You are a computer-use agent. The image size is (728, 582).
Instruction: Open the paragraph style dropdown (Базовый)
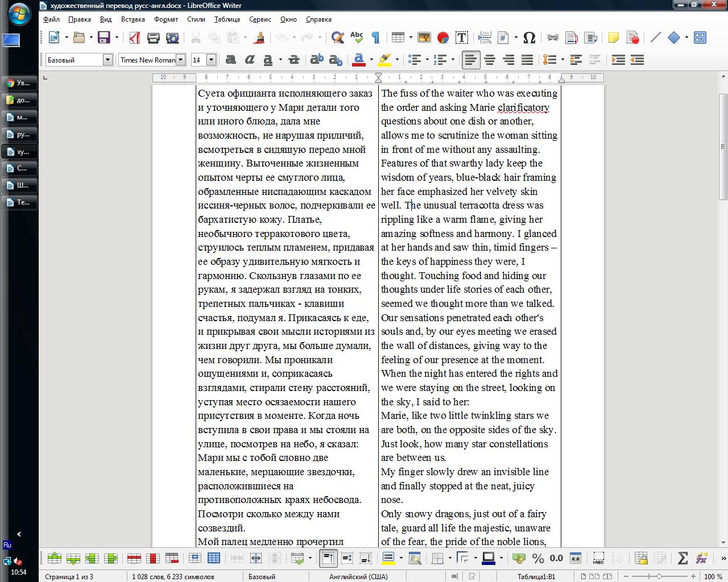click(x=107, y=60)
